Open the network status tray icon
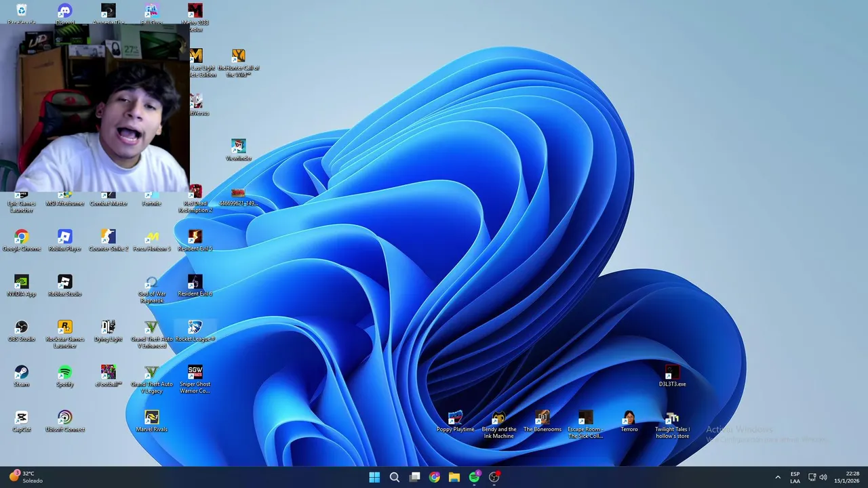868x488 pixels. [x=812, y=477]
